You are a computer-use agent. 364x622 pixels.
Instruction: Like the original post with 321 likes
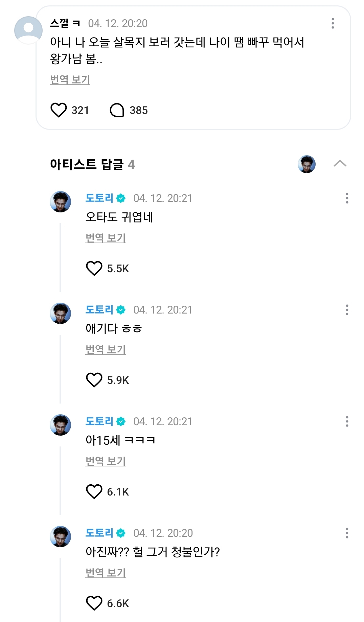(x=59, y=110)
